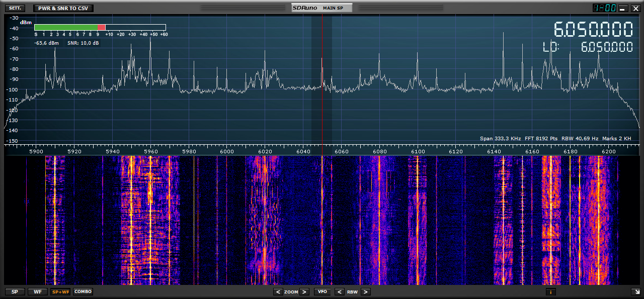Screen dimensions: 644x299
Task: Increase RBW with right arrow
Action: click(x=366, y=292)
